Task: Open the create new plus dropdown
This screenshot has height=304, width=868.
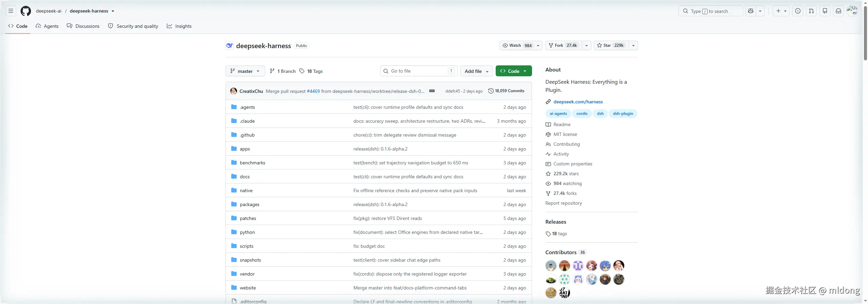Action: 781,11
